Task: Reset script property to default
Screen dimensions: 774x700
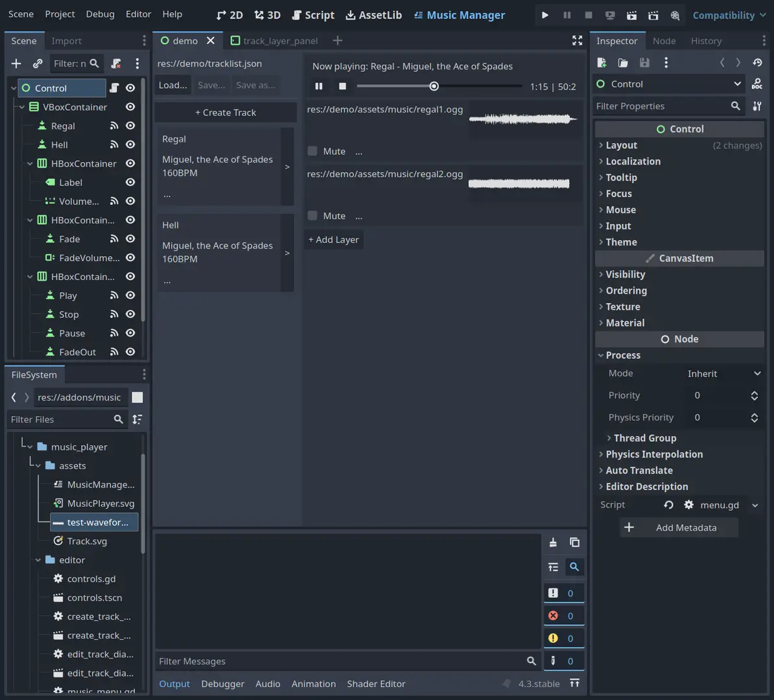Action: pyautogui.click(x=668, y=504)
